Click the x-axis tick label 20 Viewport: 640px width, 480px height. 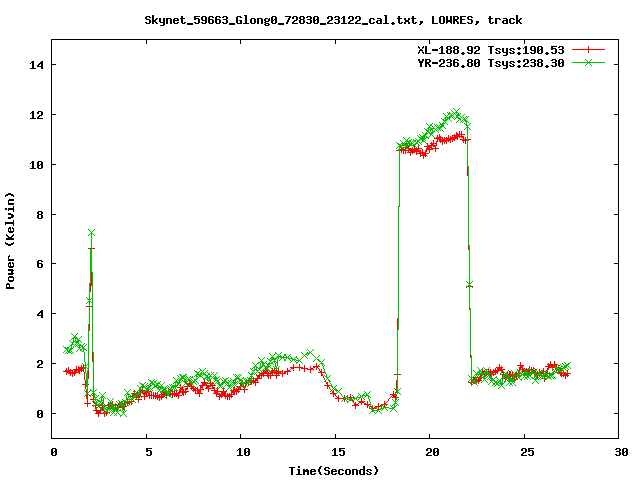432,452
